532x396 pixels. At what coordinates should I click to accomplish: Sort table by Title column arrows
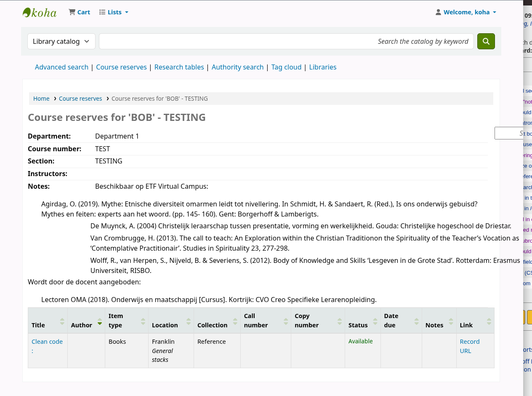tap(62, 321)
